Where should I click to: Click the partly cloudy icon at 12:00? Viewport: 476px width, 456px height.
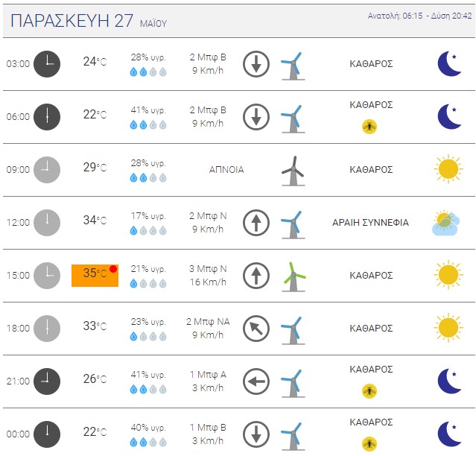click(445, 223)
